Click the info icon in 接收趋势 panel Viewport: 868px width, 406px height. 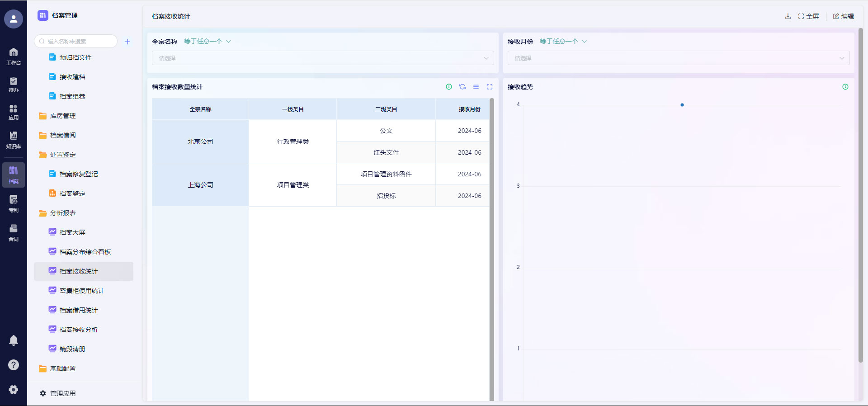[x=845, y=87]
